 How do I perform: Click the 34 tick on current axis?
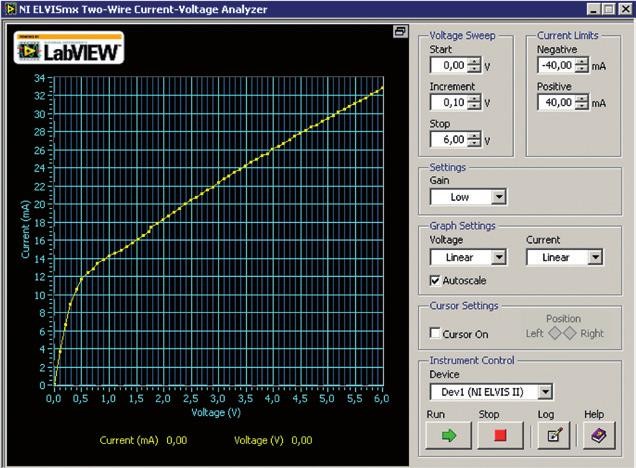[x=39, y=78]
